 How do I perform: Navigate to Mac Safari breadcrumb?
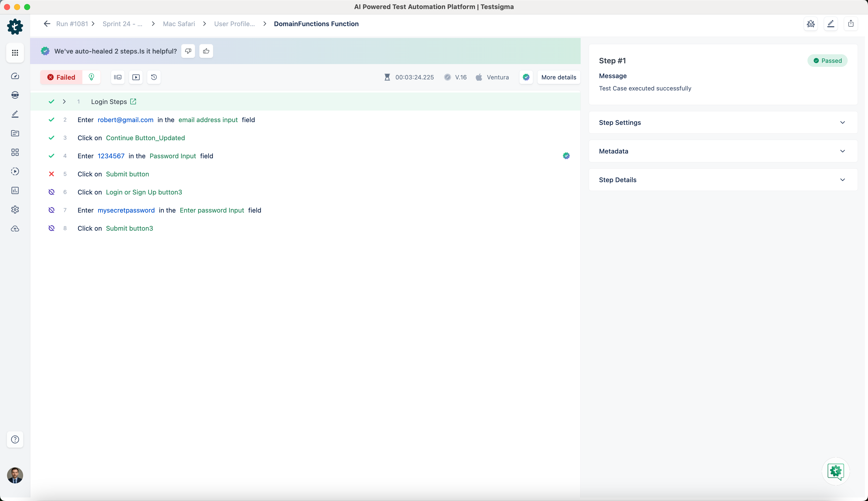click(179, 24)
